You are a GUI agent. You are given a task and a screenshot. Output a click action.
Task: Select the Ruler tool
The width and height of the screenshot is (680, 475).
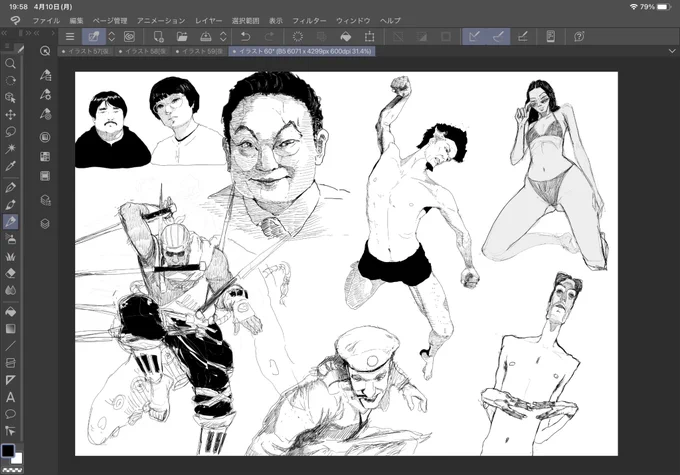[10, 380]
